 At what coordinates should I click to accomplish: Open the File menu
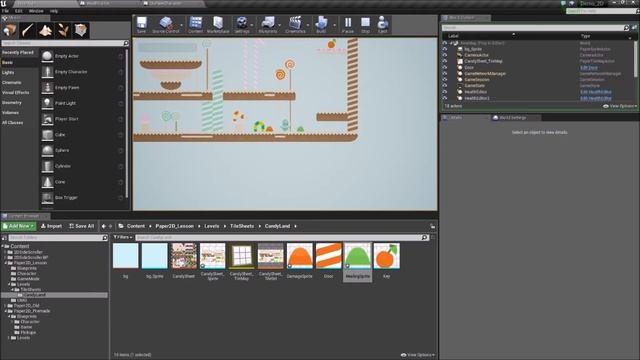pos(5,11)
